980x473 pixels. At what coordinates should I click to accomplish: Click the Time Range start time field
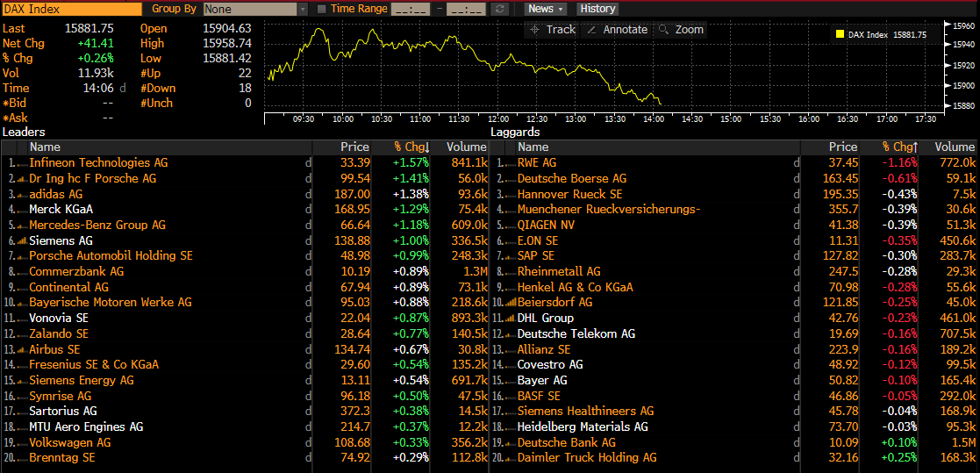pos(408,9)
